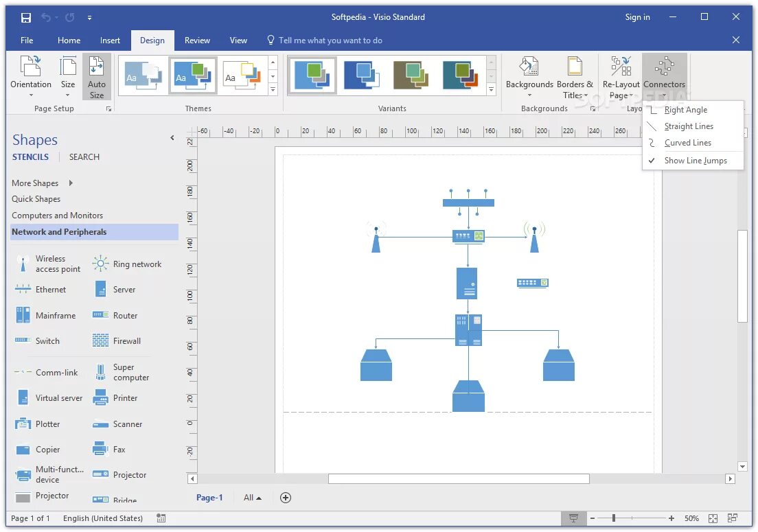
Task: Open the page Size dropdown
Action: pyautogui.click(x=68, y=77)
